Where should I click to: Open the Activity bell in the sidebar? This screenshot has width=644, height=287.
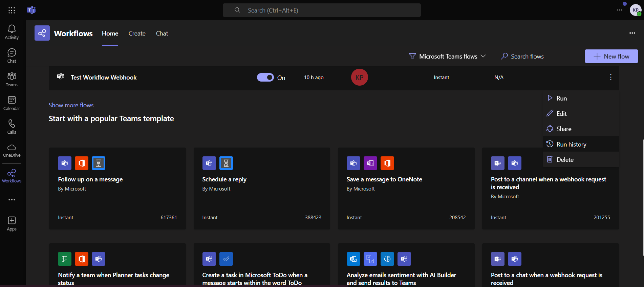click(12, 32)
